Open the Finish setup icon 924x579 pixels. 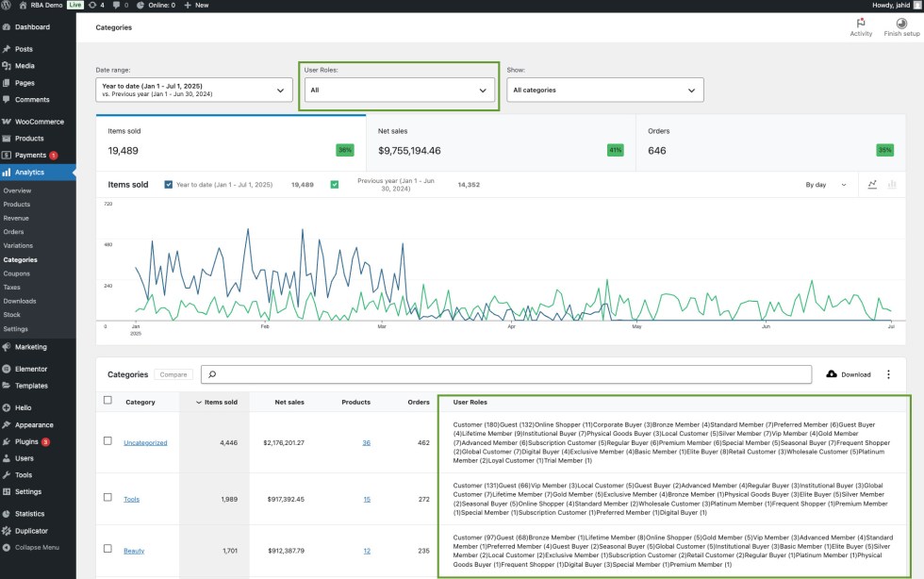tap(901, 23)
